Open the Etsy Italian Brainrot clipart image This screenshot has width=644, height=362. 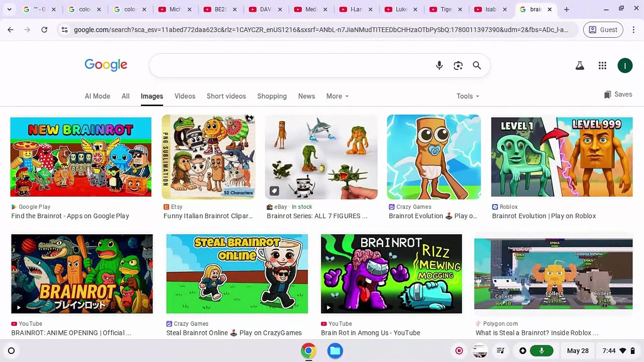(208, 157)
